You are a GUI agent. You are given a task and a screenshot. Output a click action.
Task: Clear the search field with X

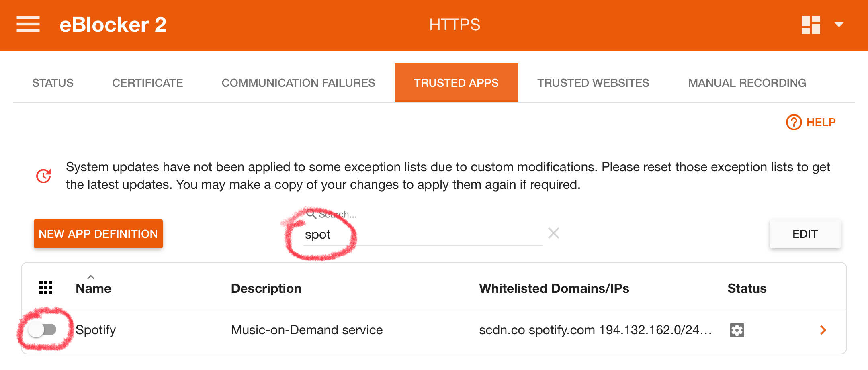point(554,233)
